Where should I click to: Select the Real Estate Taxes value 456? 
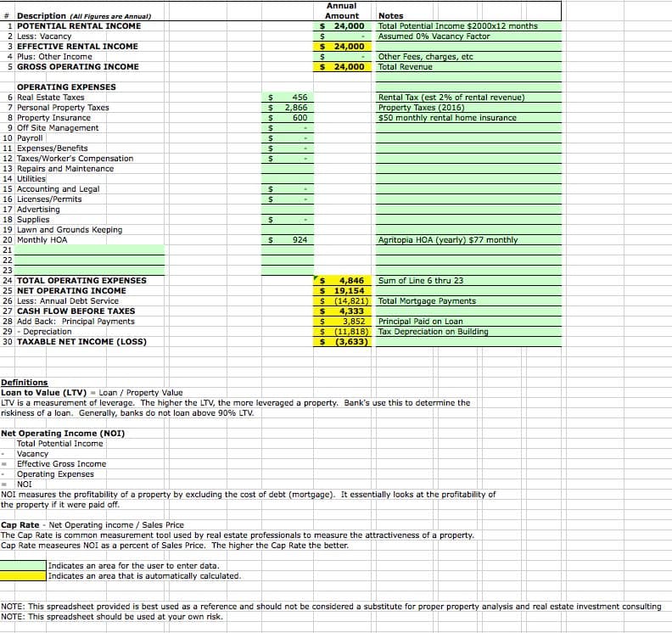coord(288,98)
